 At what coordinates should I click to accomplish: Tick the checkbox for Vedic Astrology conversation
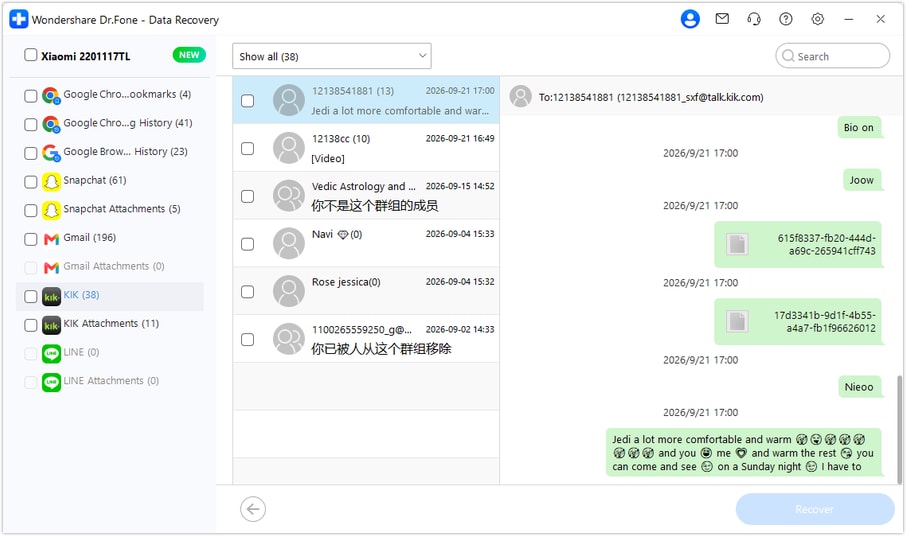click(248, 196)
